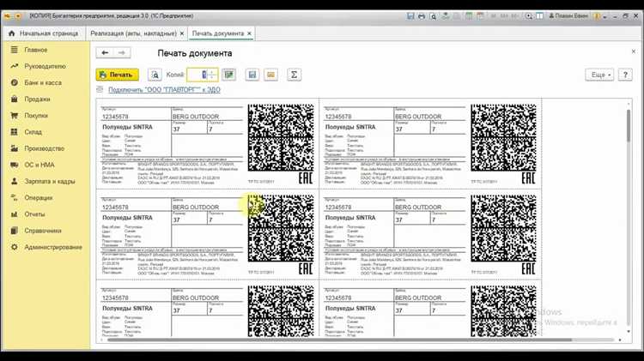
Task: Open the Главное section in the sidebar
Action: tap(36, 50)
